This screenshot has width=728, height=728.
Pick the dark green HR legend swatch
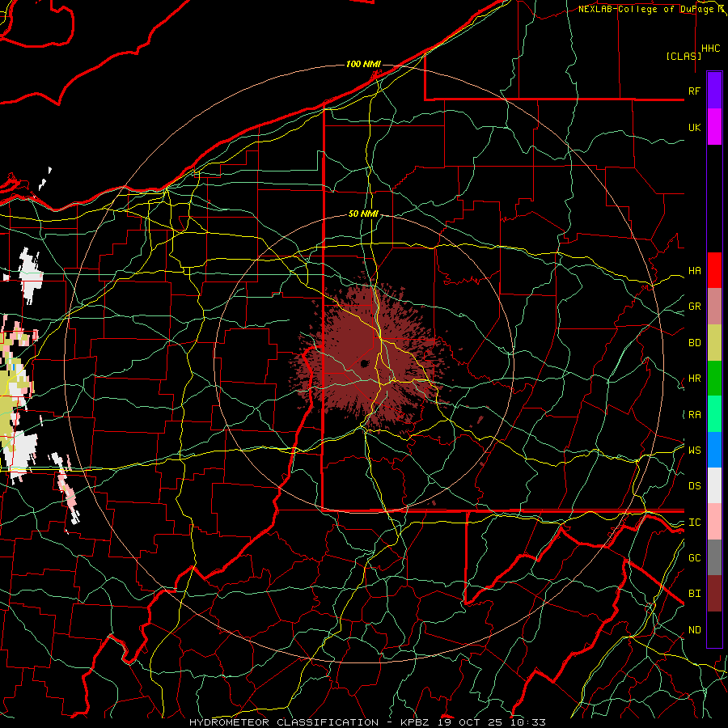pos(714,378)
